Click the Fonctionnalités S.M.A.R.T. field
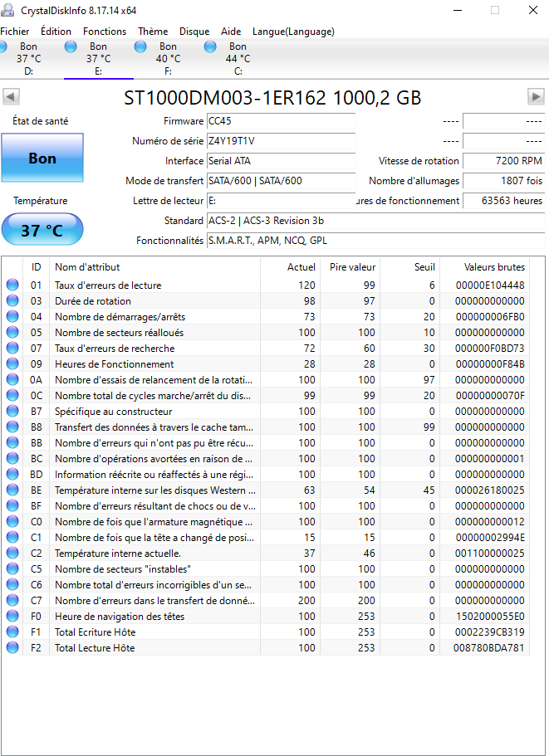Image resolution: width=549 pixels, height=756 pixels. [375, 241]
